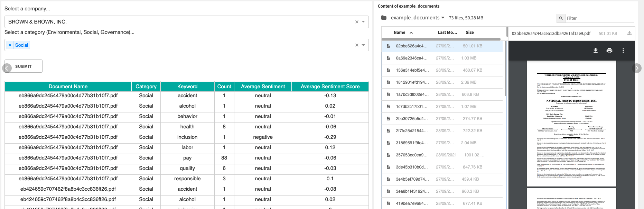644x209 pixels.
Task: Select file 1c7db2c17b01 in the list
Action: (x=442, y=107)
